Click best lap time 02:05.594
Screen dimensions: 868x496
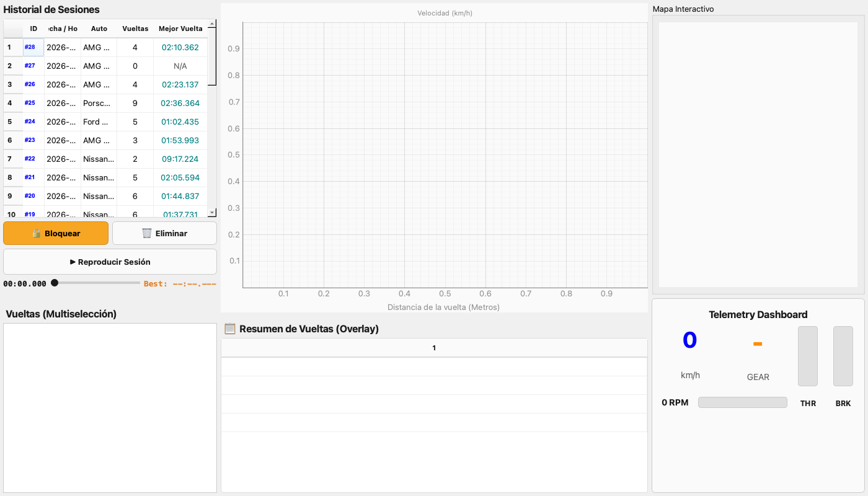[x=180, y=177]
